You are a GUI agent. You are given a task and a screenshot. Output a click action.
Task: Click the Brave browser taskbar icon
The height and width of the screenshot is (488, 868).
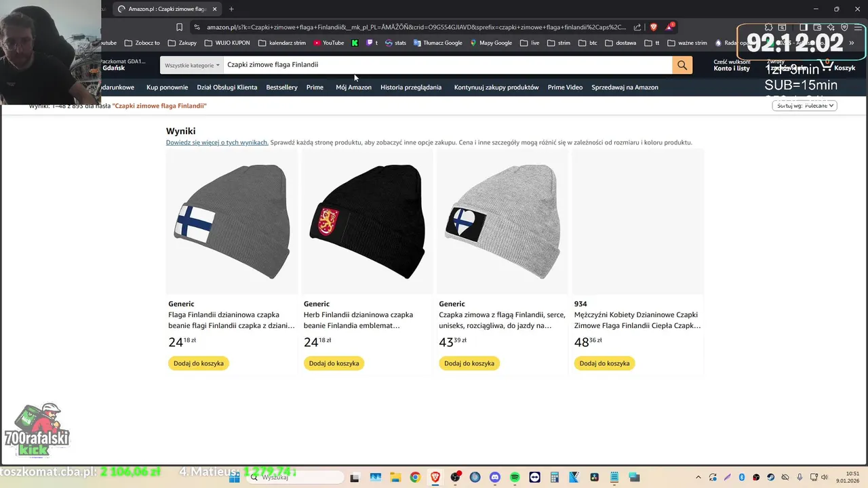[x=435, y=477]
